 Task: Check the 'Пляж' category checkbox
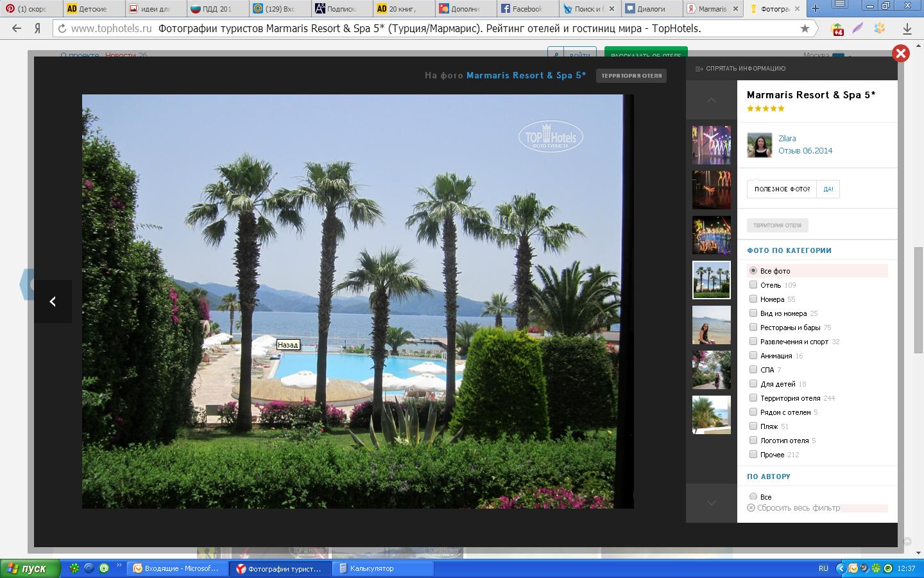click(x=753, y=426)
